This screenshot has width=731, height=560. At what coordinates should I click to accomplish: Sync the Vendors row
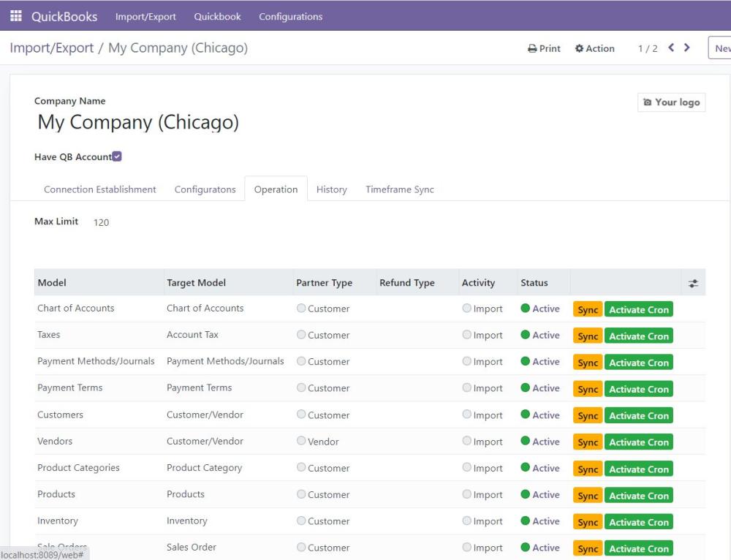pyautogui.click(x=588, y=442)
